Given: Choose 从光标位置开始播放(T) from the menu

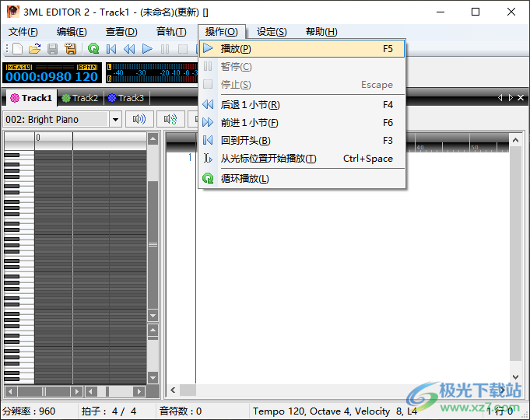Looking at the screenshot, I should pyautogui.click(x=302, y=159).
